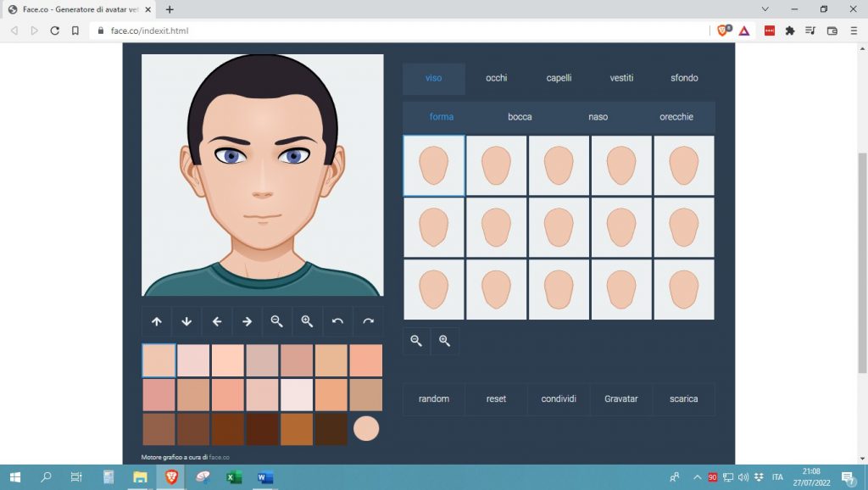Switch to the occhi tab
Viewport: 868px width, 490px height.
point(495,78)
